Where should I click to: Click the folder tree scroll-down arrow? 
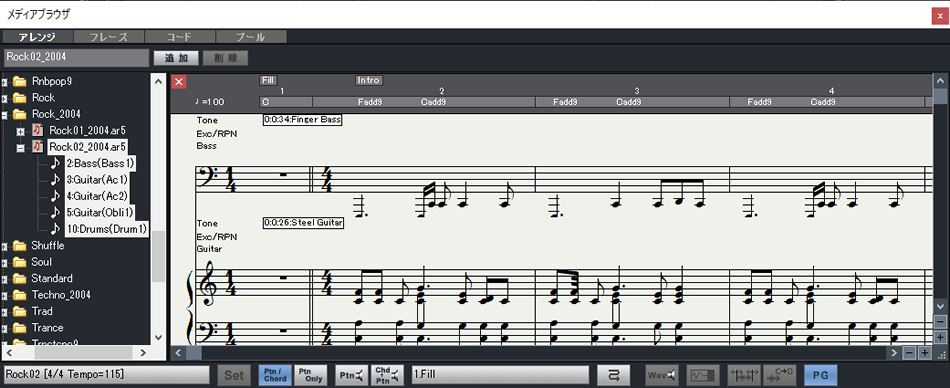[x=158, y=338]
